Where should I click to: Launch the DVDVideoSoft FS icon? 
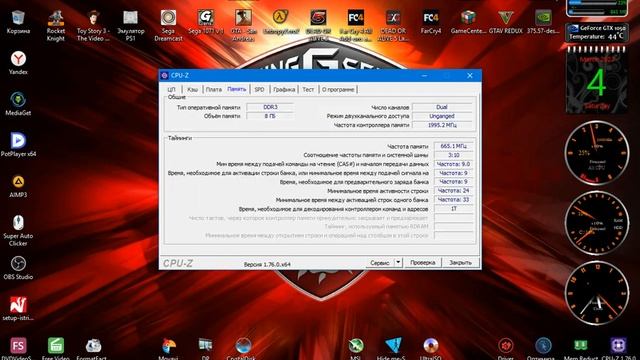[x=18, y=348]
